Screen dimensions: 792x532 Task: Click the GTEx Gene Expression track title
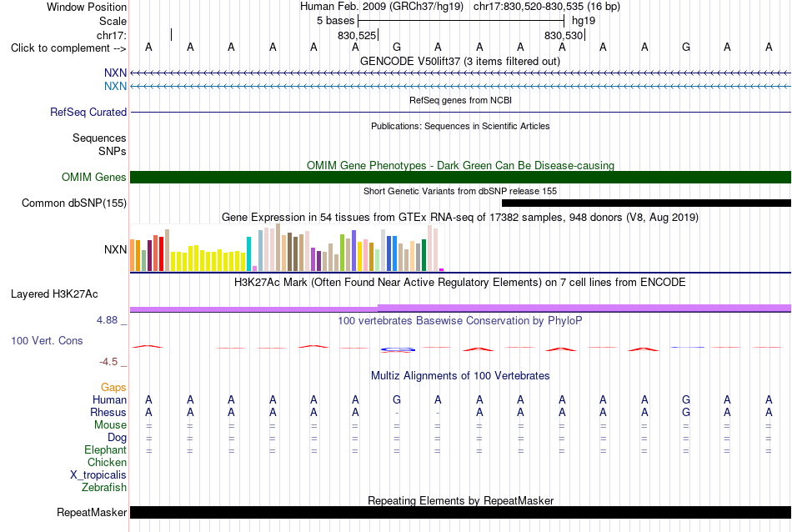point(460,218)
